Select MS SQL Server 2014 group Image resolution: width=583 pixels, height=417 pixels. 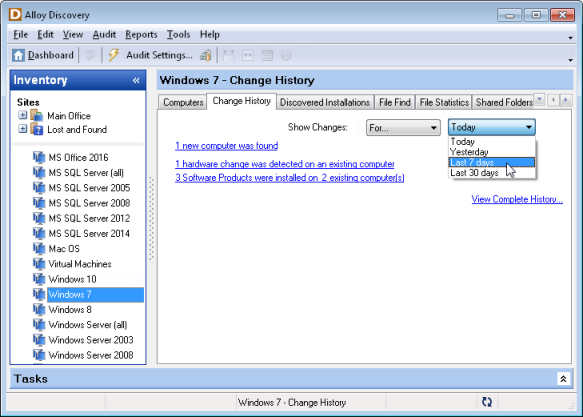pyautogui.click(x=89, y=234)
